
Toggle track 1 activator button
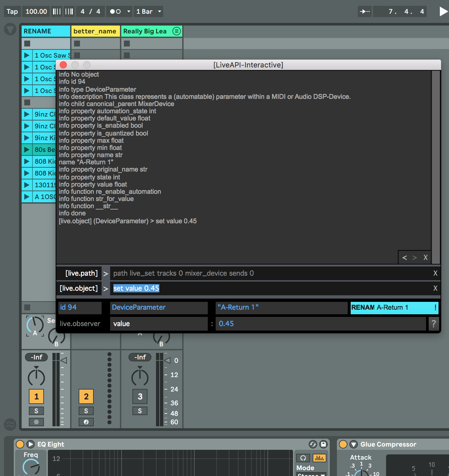[36, 396]
